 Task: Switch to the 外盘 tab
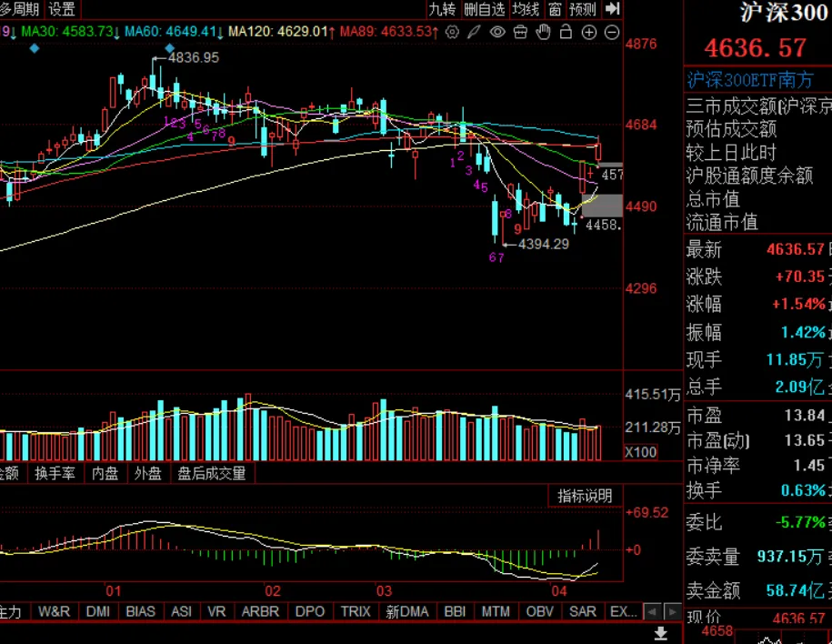148,473
